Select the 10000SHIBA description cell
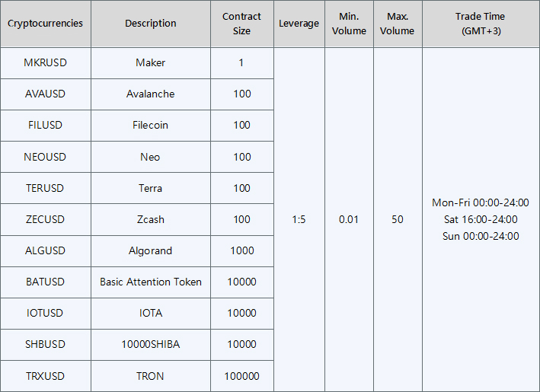 pos(151,345)
